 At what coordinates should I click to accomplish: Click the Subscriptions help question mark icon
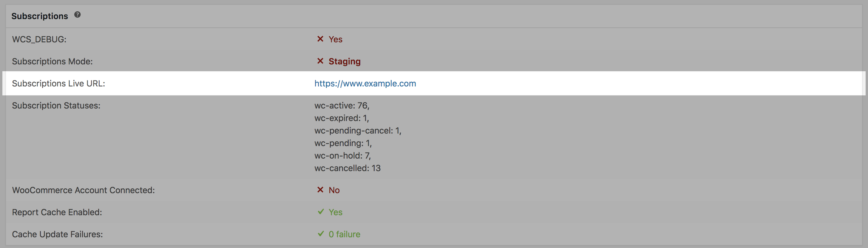point(78,15)
